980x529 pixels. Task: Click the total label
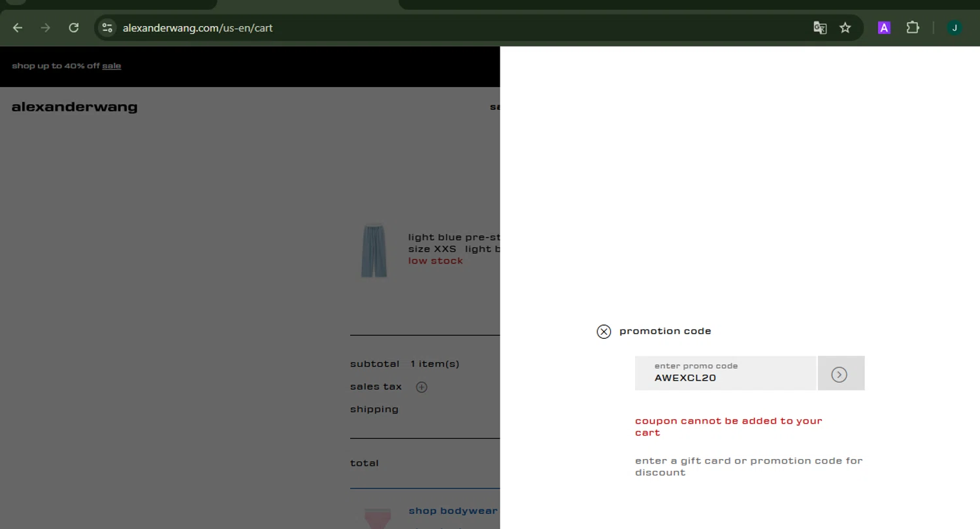click(364, 463)
